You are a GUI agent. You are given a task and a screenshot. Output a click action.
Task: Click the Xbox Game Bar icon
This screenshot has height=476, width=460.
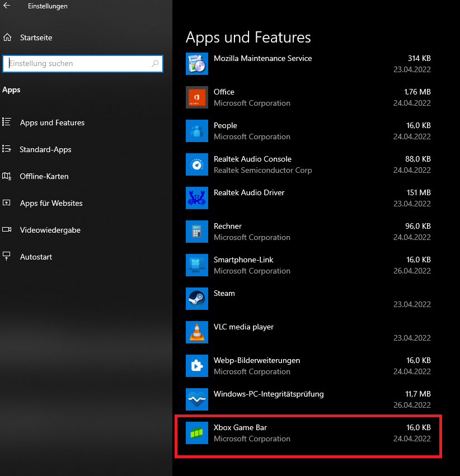(197, 433)
